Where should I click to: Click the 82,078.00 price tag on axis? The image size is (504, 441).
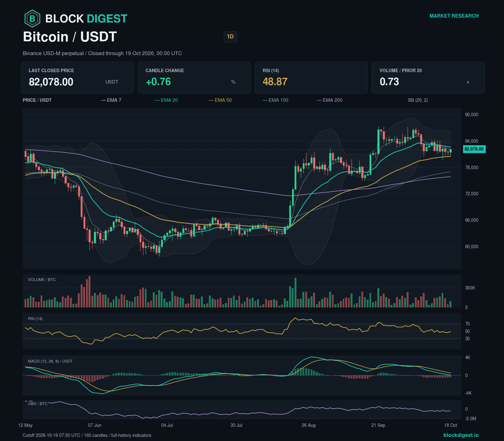[x=474, y=149]
